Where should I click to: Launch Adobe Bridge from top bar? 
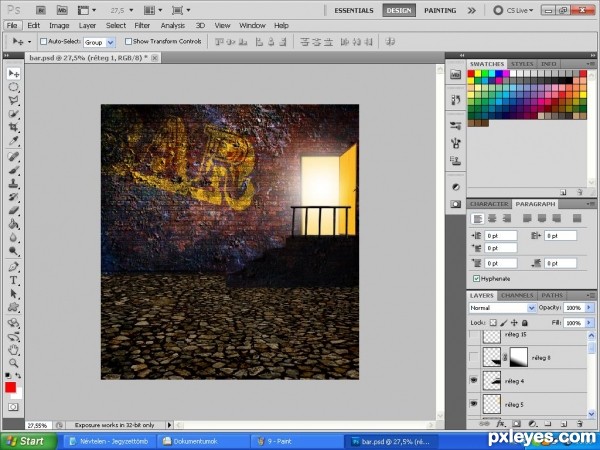41,10
